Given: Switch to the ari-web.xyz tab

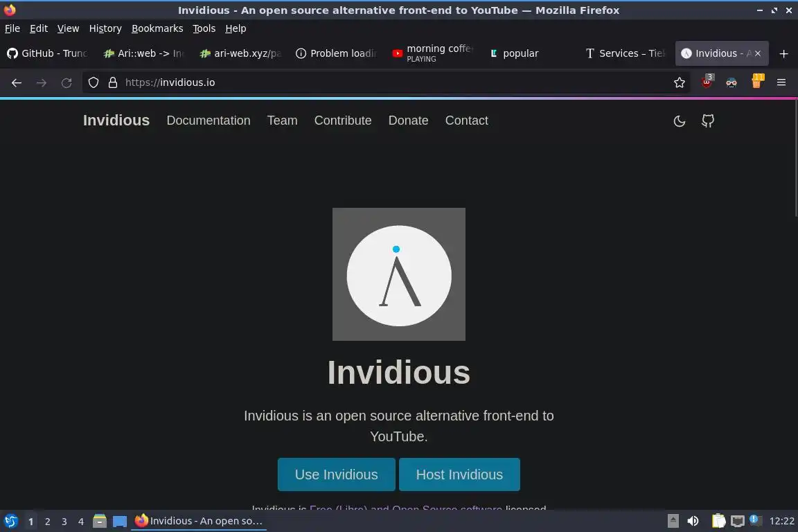Looking at the screenshot, I should click(x=240, y=53).
